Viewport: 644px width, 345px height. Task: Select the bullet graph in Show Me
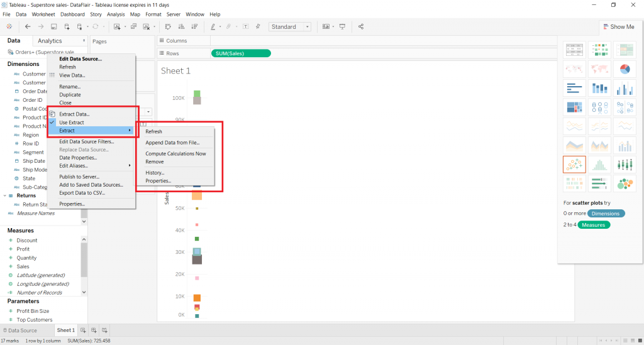599,183
